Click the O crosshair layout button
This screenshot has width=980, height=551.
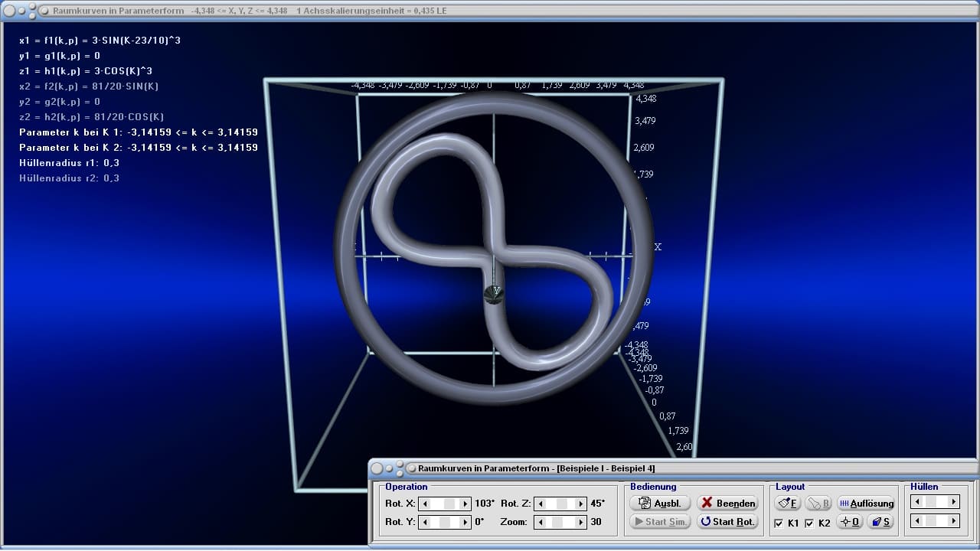850,521
